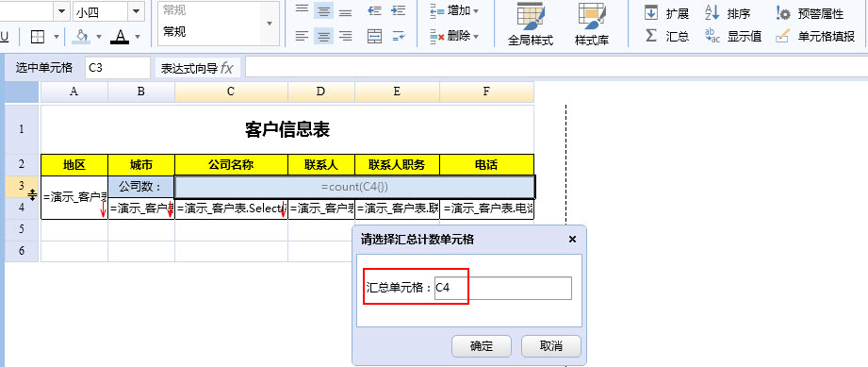Click the 汇总单元格 input field
The width and height of the screenshot is (868, 367).
[502, 288]
